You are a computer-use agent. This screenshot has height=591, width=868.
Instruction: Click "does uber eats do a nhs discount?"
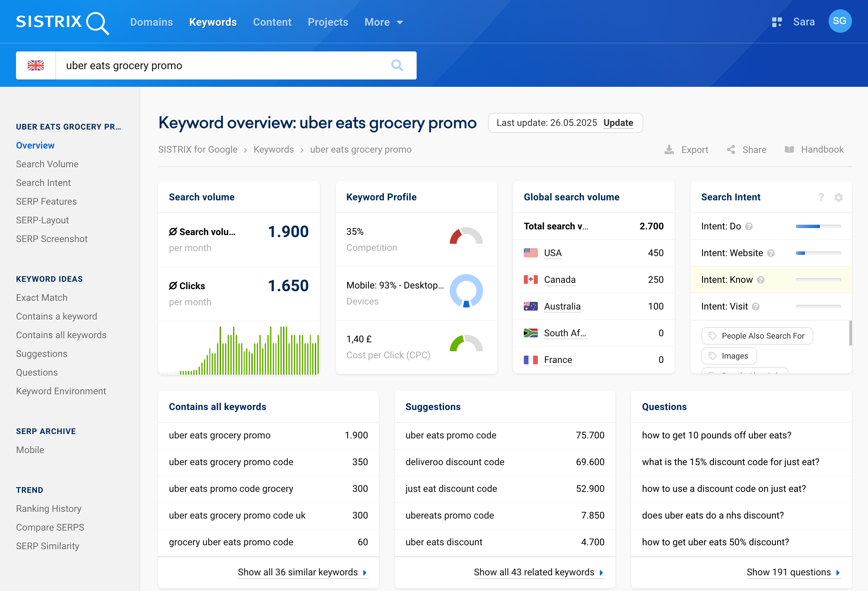coord(713,516)
